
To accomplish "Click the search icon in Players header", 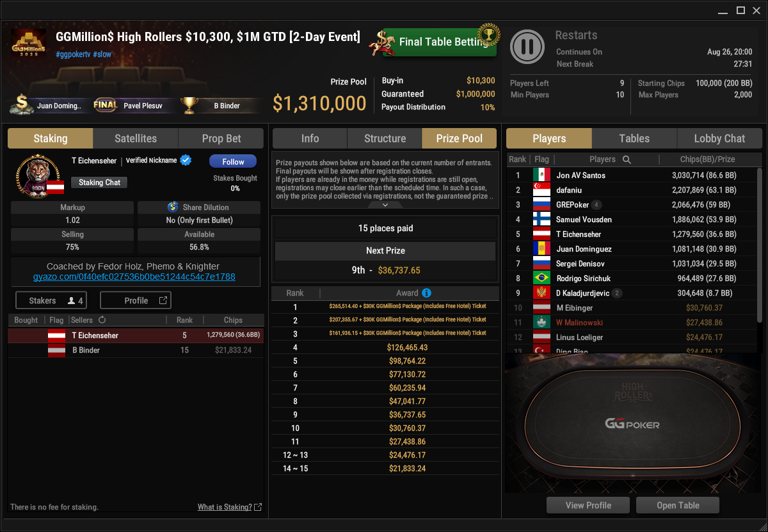I will [627, 159].
